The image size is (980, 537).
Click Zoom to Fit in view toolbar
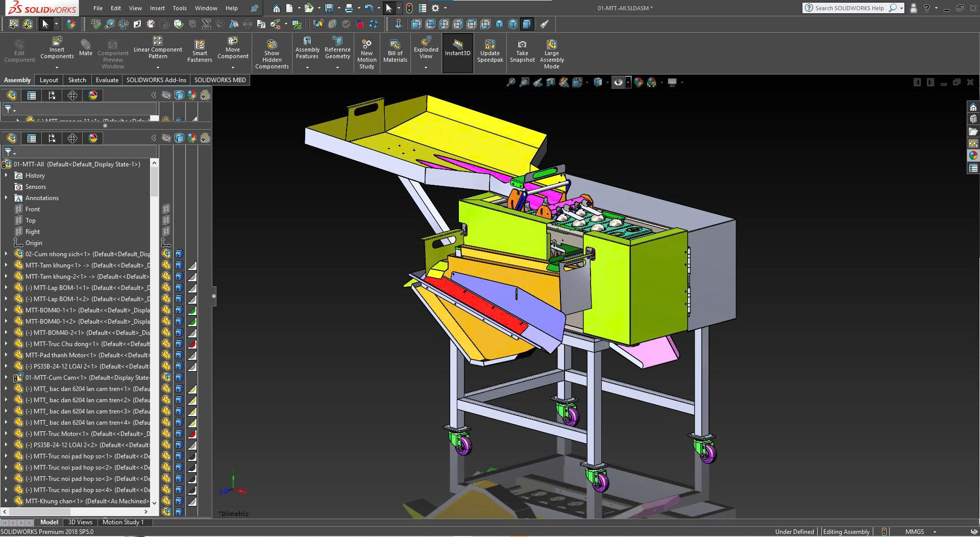pos(510,82)
